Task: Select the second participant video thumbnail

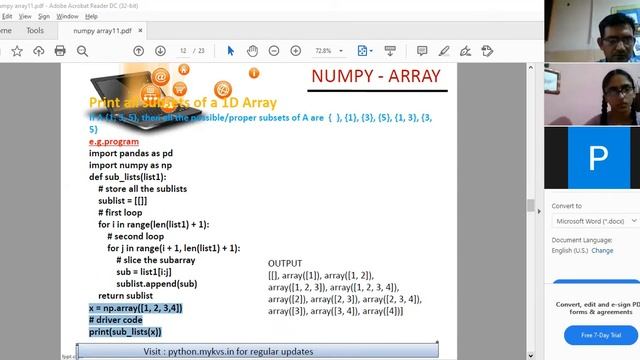Action: pyautogui.click(x=592, y=94)
